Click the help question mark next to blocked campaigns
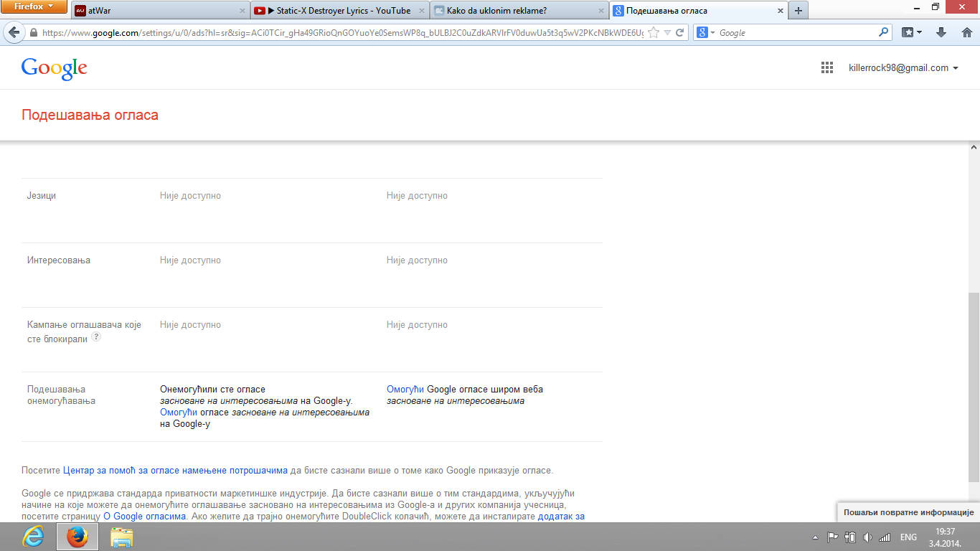 (96, 337)
